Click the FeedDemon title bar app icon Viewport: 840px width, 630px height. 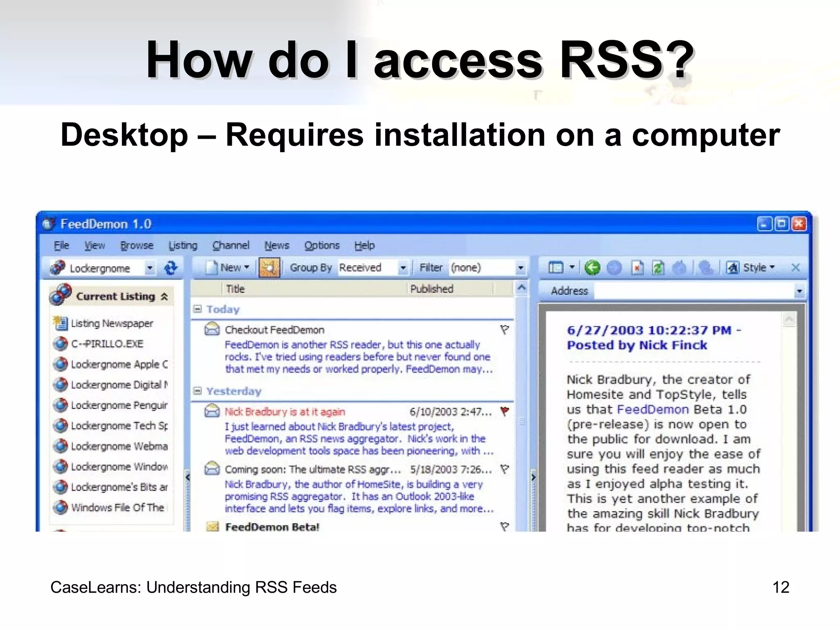tap(48, 224)
